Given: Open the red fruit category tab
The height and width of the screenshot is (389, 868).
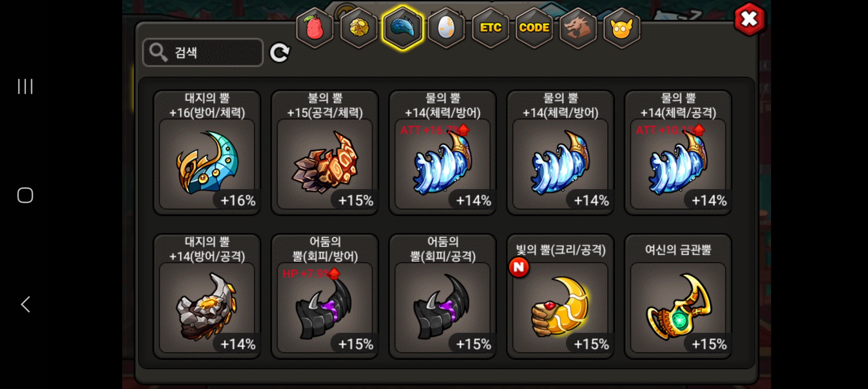Looking at the screenshot, I should 315,28.
